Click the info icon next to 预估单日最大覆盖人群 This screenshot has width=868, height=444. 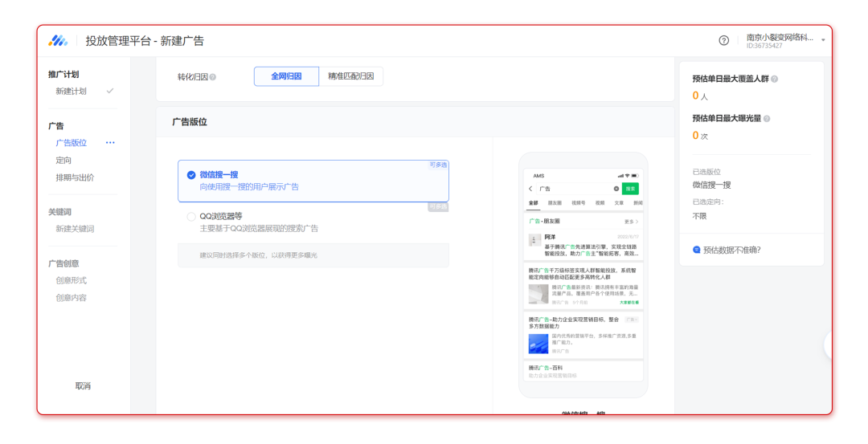[x=774, y=79]
